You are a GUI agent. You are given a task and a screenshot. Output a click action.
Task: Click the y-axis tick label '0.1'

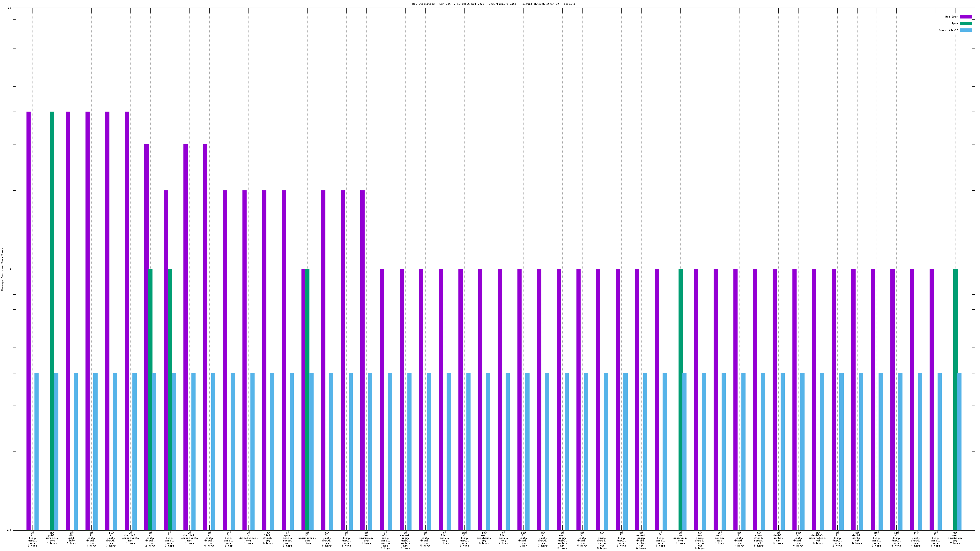[x=9, y=530]
